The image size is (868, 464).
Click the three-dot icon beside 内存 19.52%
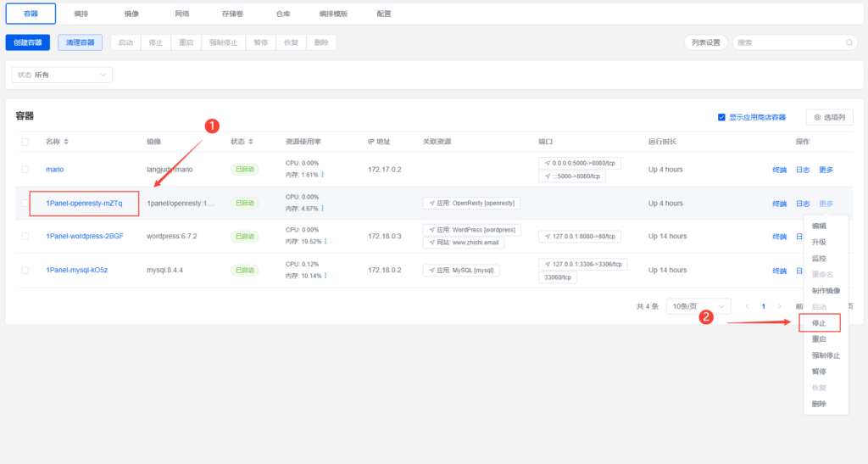click(x=325, y=242)
